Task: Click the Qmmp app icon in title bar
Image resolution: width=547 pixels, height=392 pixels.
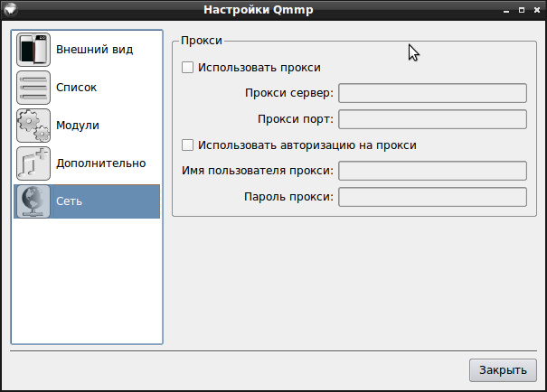Action: pyautogui.click(x=10, y=9)
